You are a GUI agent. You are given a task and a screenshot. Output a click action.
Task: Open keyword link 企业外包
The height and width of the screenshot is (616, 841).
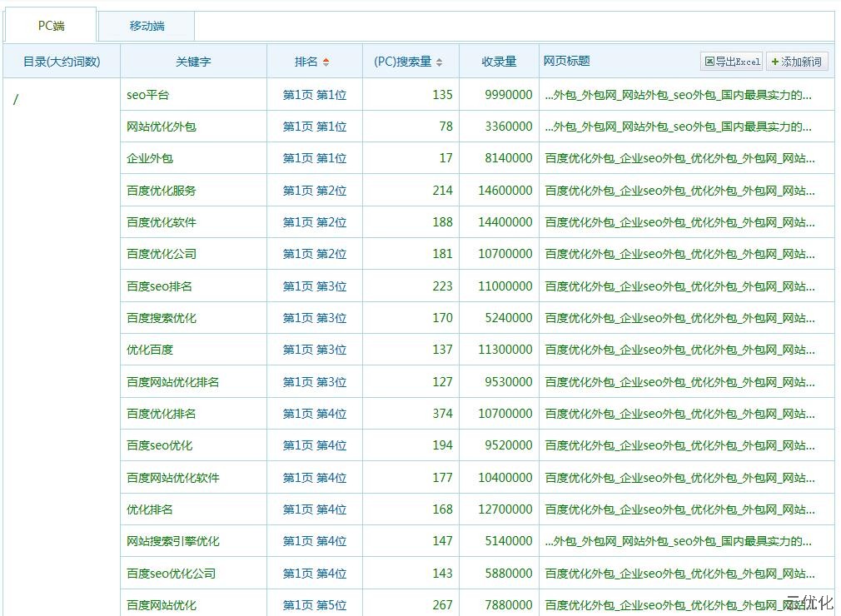coord(150,158)
